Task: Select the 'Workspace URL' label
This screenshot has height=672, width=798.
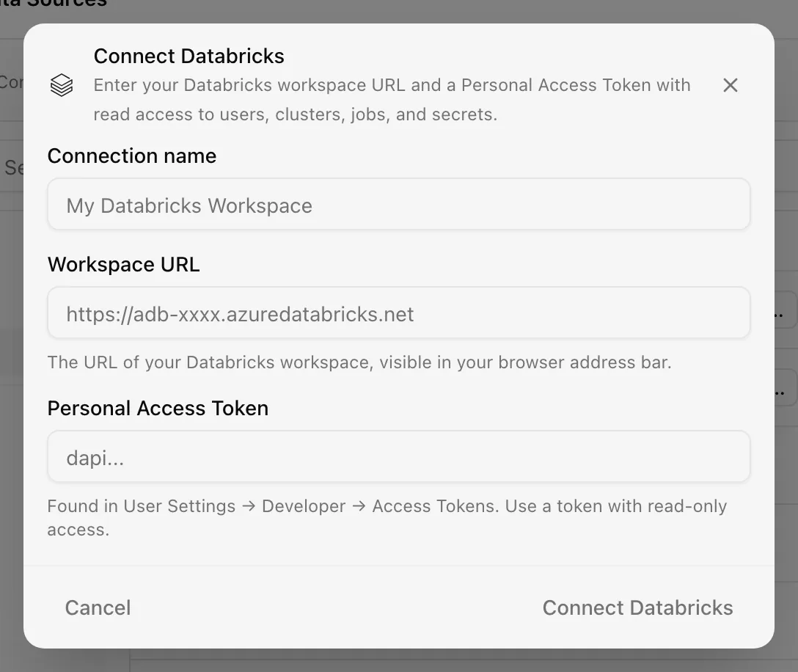Action: coord(124,264)
